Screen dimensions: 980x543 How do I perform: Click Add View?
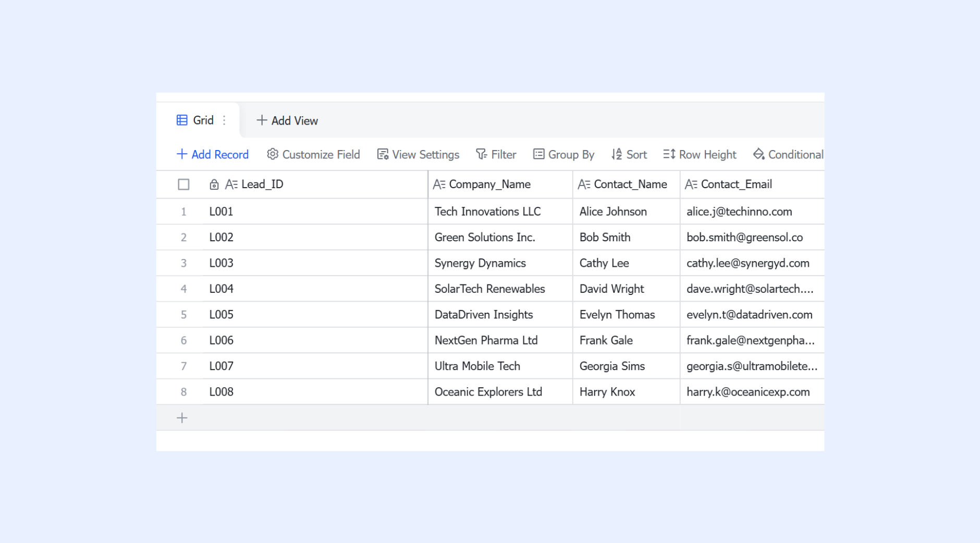point(287,120)
